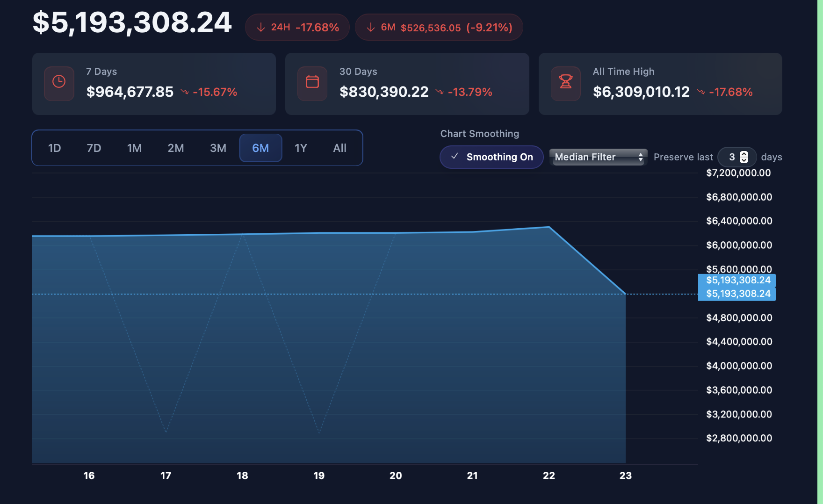Click the calendar icon in 30 Days card
Screen dimensions: 823x504
coord(312,82)
